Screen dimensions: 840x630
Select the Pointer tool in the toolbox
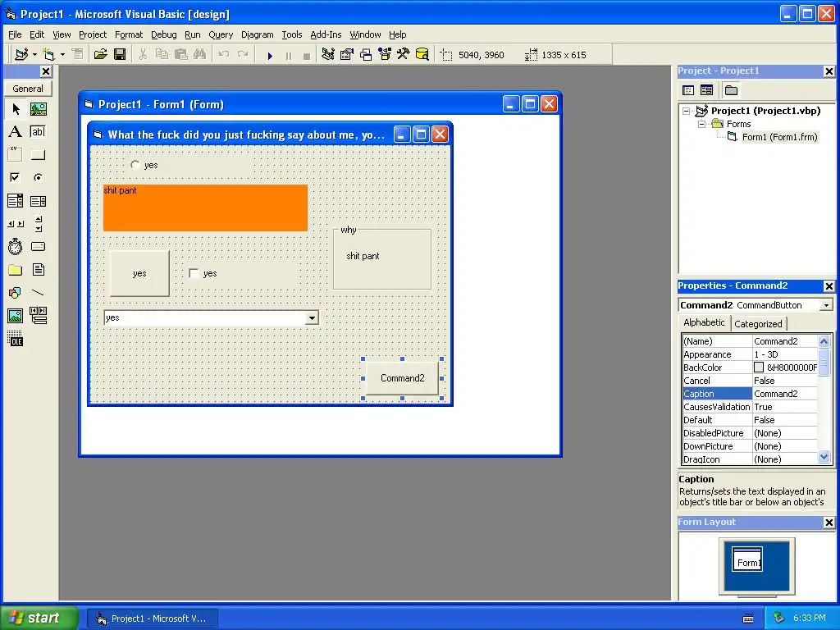click(x=16, y=109)
